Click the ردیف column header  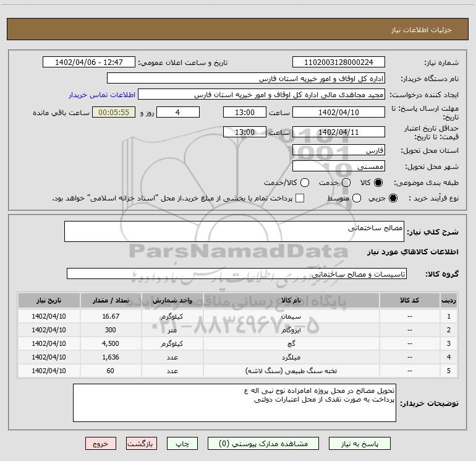(x=449, y=300)
